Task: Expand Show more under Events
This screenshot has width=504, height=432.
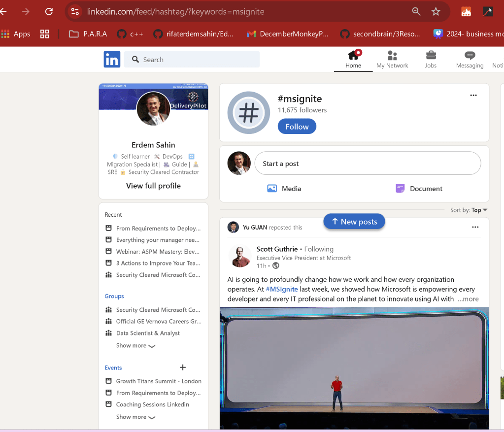Action: (x=135, y=417)
